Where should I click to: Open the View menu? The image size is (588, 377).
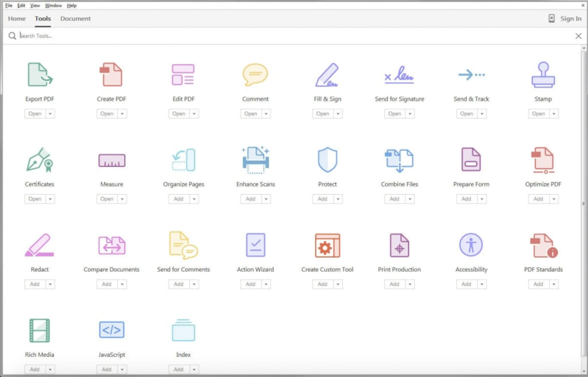[35, 5]
